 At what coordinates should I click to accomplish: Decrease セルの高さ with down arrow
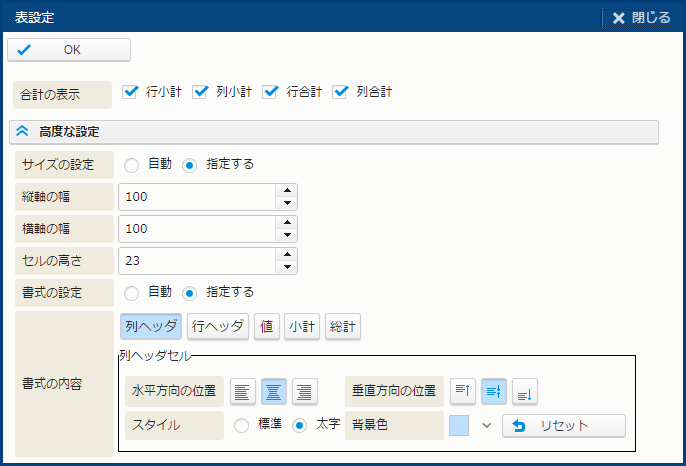pos(288,268)
